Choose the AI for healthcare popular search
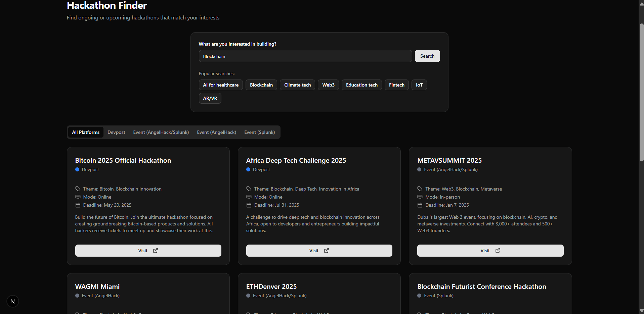This screenshot has height=314, width=644. coord(221,85)
